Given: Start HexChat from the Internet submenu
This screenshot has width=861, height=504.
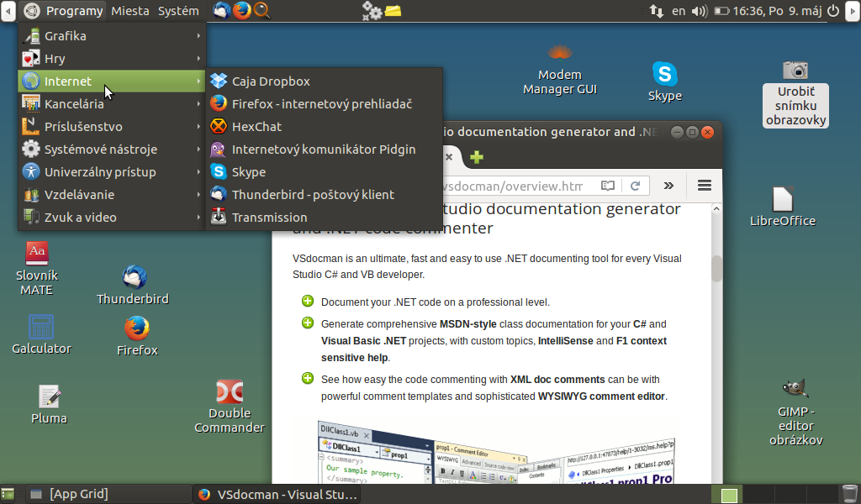Looking at the screenshot, I should click(324, 127).
